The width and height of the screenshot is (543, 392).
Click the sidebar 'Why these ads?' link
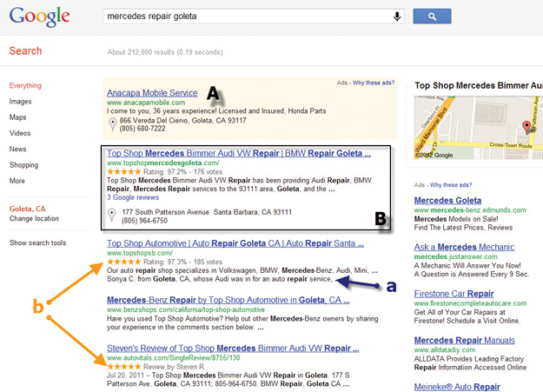pyautogui.click(x=451, y=185)
